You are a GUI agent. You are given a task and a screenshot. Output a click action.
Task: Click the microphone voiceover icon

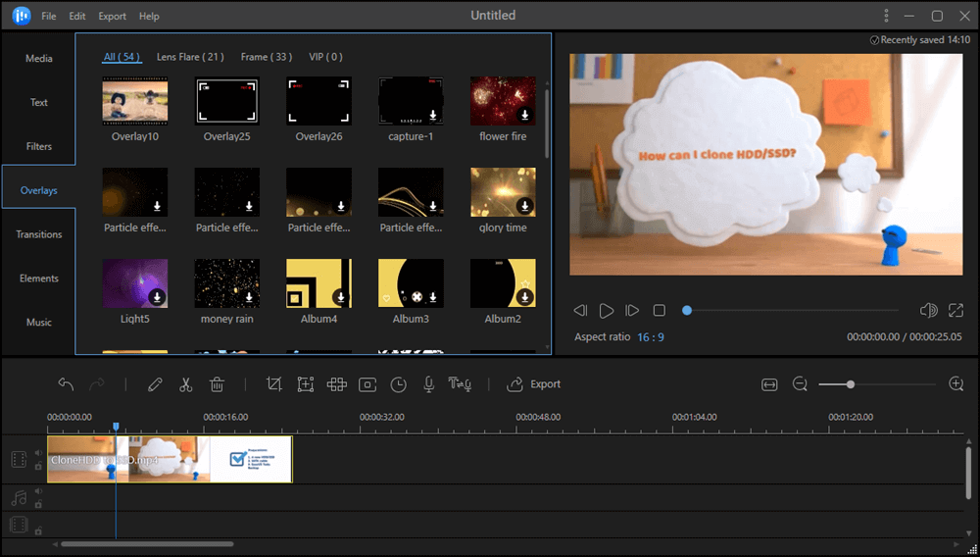pyautogui.click(x=429, y=383)
